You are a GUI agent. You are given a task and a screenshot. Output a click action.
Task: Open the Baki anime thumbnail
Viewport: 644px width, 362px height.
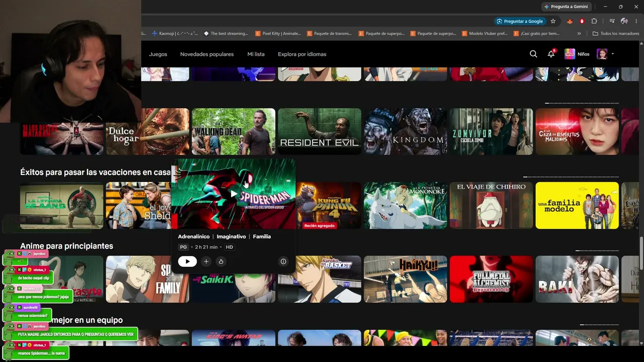tap(577, 279)
